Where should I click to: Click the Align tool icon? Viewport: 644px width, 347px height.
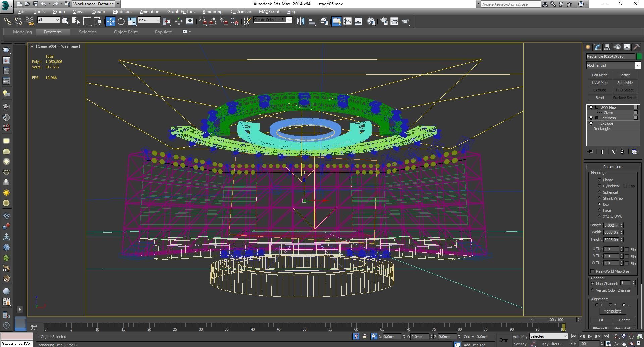(311, 21)
